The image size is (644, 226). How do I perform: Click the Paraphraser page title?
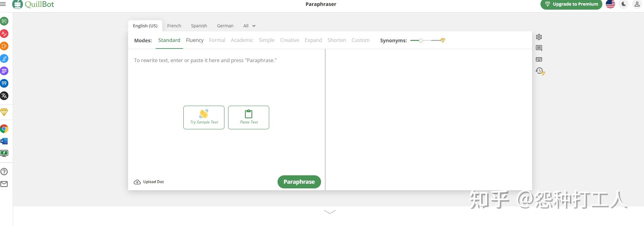click(321, 4)
